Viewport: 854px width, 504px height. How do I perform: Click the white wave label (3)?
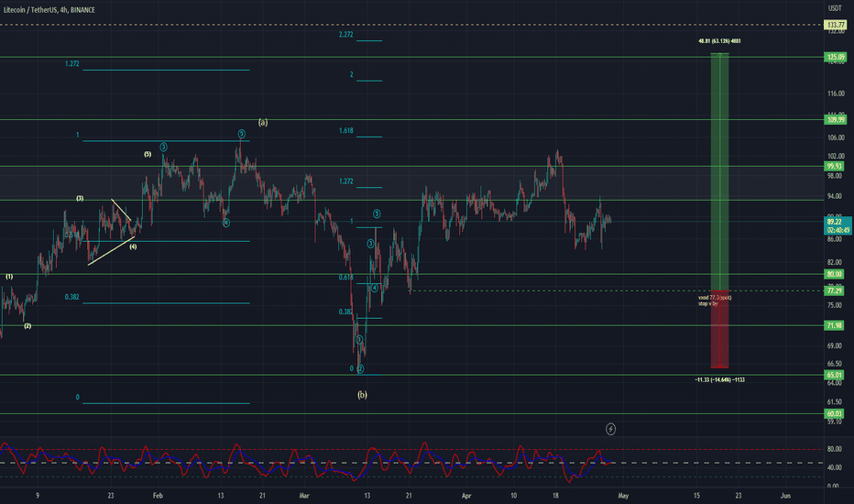click(80, 198)
